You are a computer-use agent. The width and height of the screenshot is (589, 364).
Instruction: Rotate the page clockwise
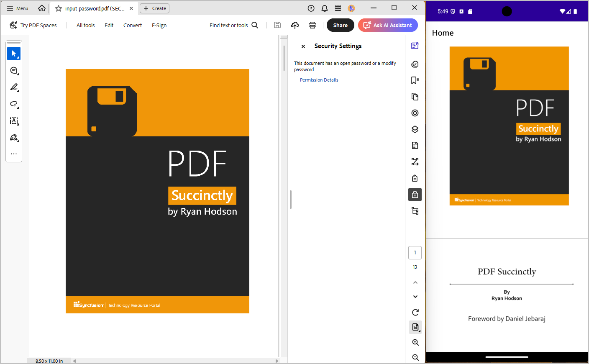pos(415,312)
